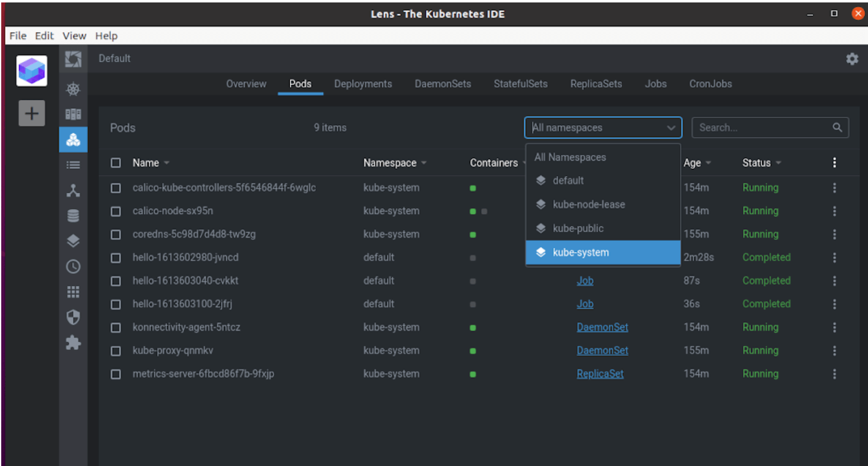868x466 pixels.
Task: Choose kube-system from the namespace list
Action: click(603, 253)
